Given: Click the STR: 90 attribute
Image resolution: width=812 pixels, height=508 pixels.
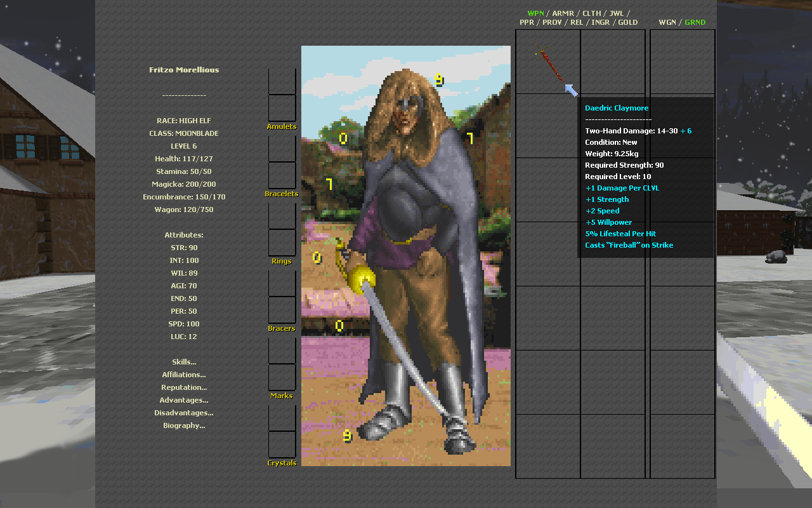Looking at the screenshot, I should click(x=184, y=248).
